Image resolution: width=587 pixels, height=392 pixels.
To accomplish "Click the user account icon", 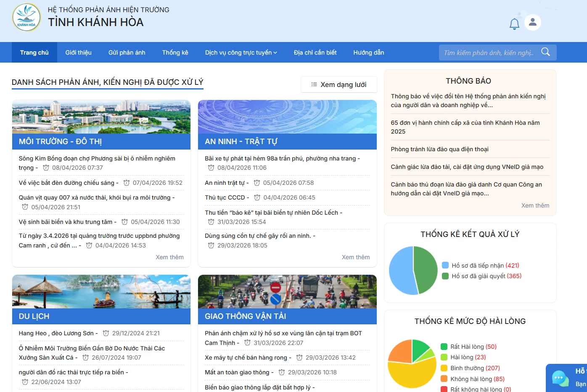I will coord(533,22).
